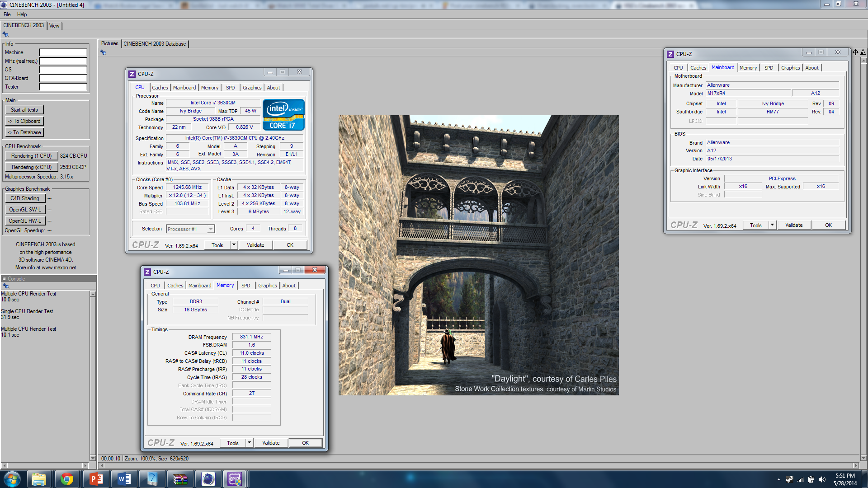Image resolution: width=868 pixels, height=488 pixels.
Task: Click the Z logo in the CPU tab window title
Action: 132,74
